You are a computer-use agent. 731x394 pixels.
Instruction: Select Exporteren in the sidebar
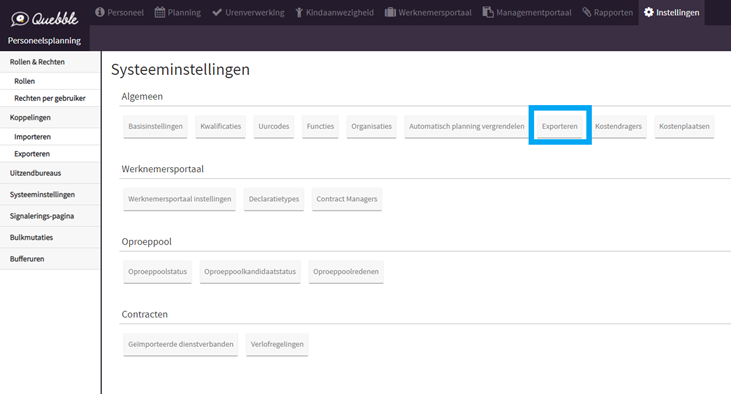coord(50,154)
